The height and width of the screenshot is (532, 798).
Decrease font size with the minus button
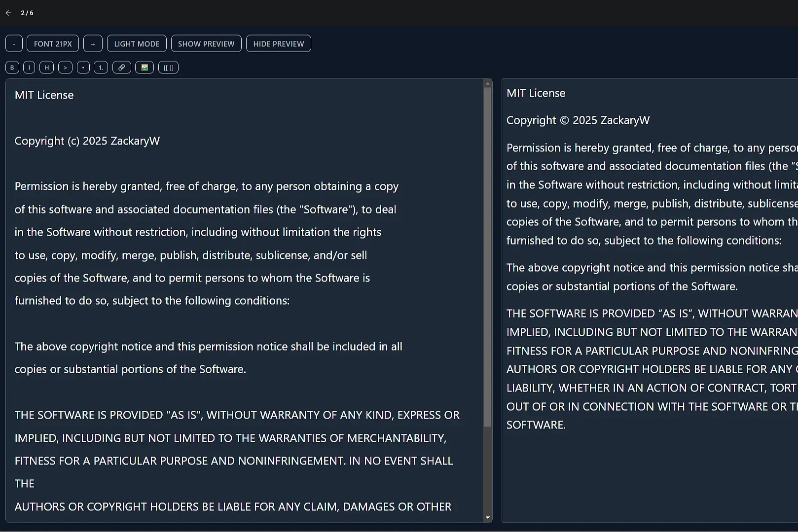tap(13, 43)
